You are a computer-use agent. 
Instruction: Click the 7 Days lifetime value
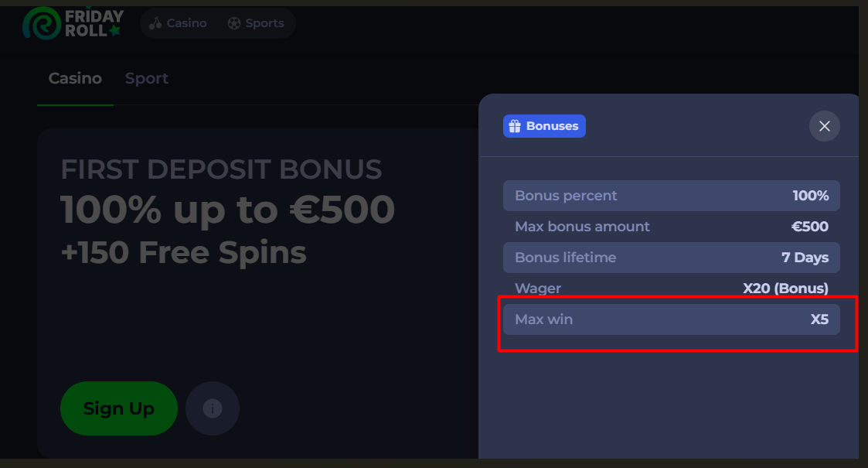tap(805, 258)
